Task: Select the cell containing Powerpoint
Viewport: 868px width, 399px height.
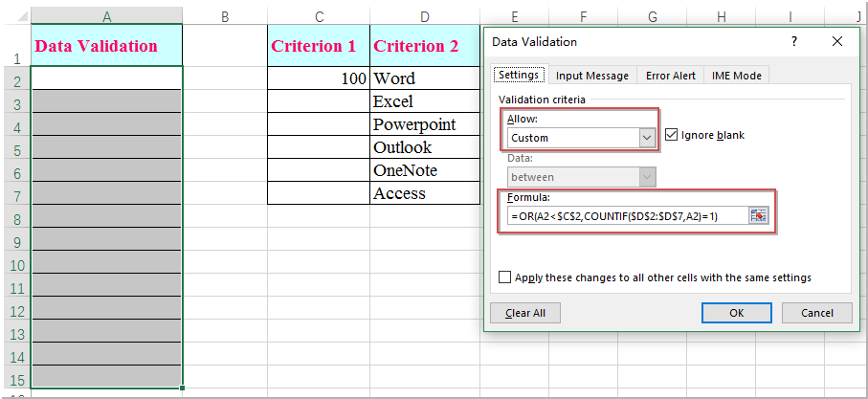Action: tap(424, 124)
